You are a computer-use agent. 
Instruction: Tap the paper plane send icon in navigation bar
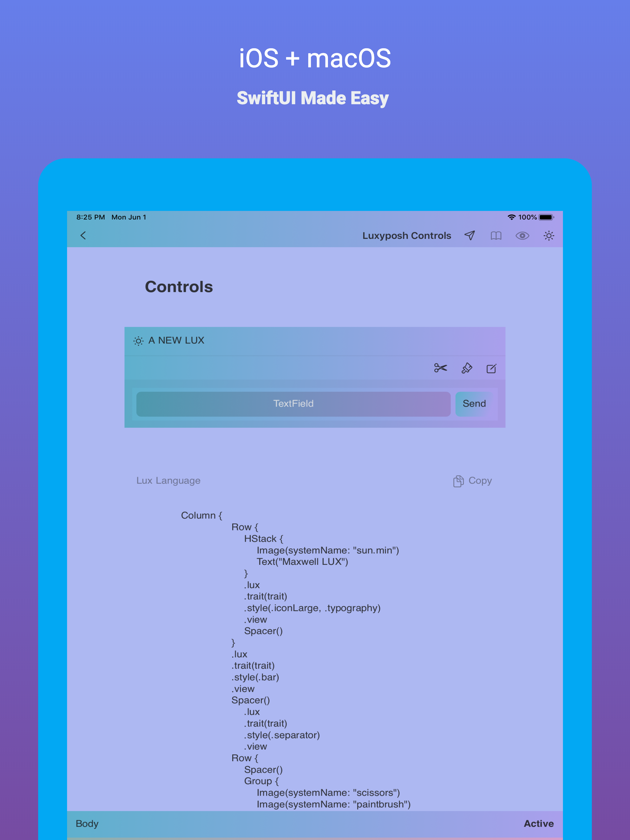tap(470, 236)
